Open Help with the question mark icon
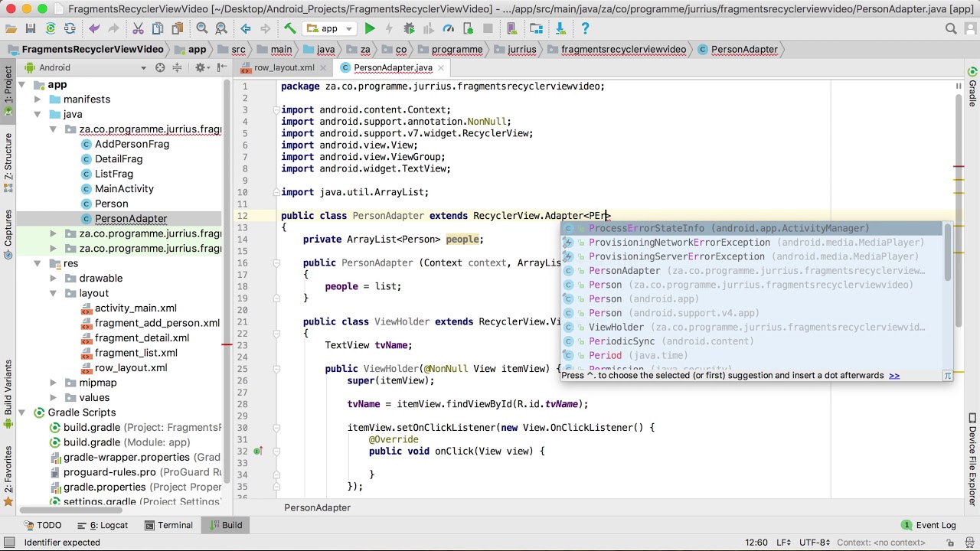This screenshot has width=980, height=551. [x=585, y=28]
